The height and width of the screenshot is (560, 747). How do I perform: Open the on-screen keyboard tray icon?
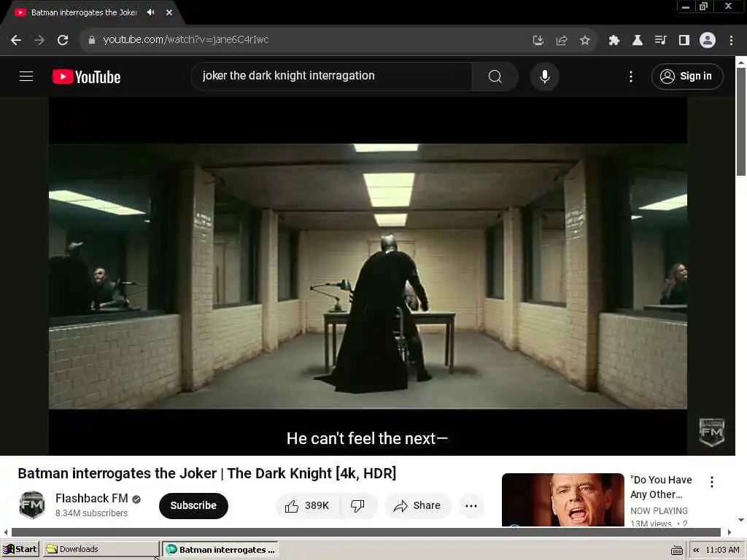tap(676, 551)
